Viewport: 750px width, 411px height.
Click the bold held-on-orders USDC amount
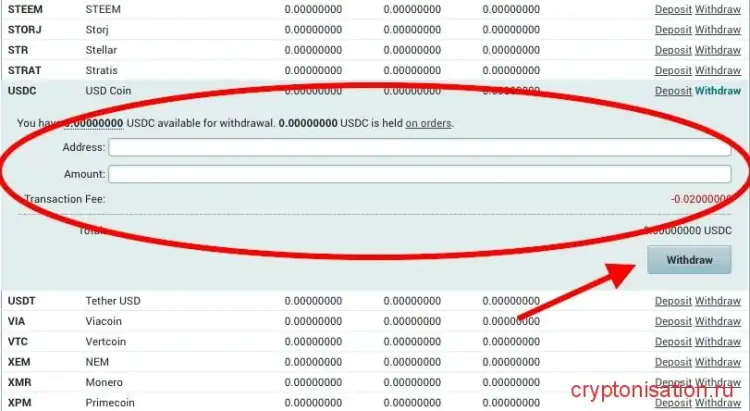pos(308,123)
